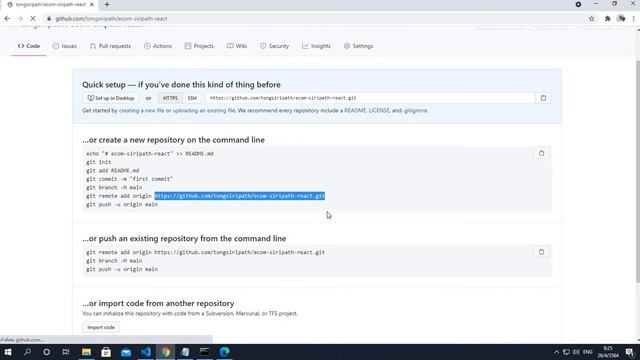Viewport: 640px width, 360px height.
Task: Open Microsoft Store from the taskbar
Action: 106,352
